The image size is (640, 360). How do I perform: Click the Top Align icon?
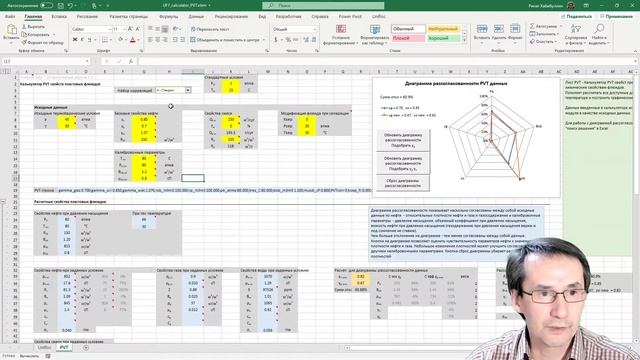coord(150,29)
